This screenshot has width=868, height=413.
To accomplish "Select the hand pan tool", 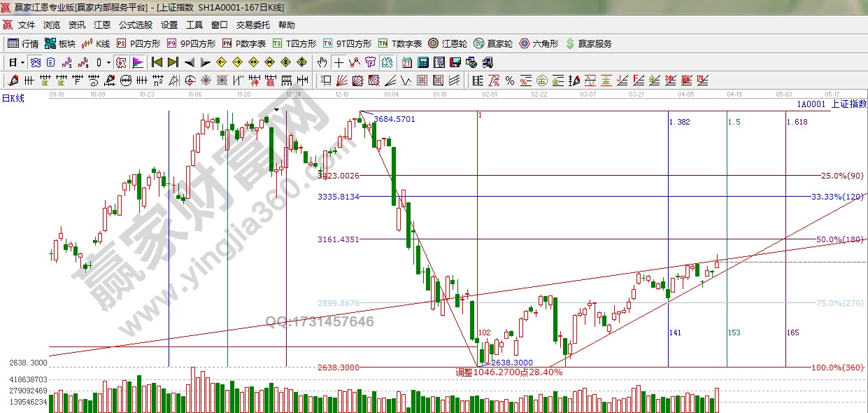I will 322,62.
